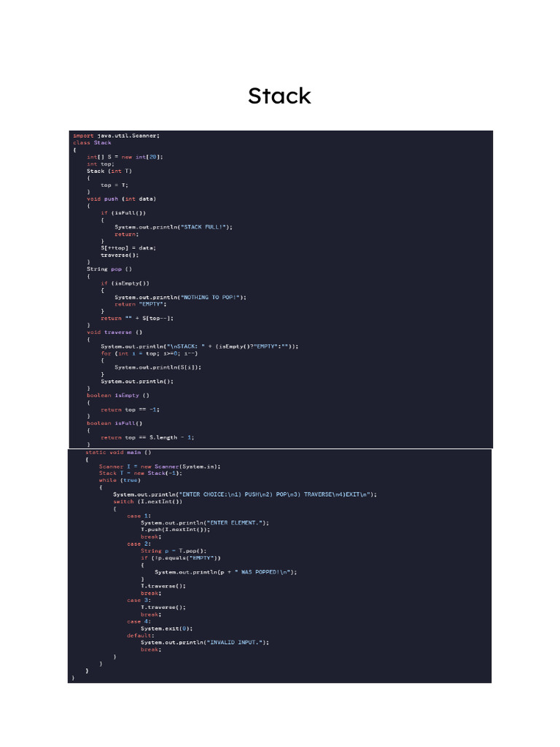Click the boolean isEmpty method signature

click(x=118, y=395)
